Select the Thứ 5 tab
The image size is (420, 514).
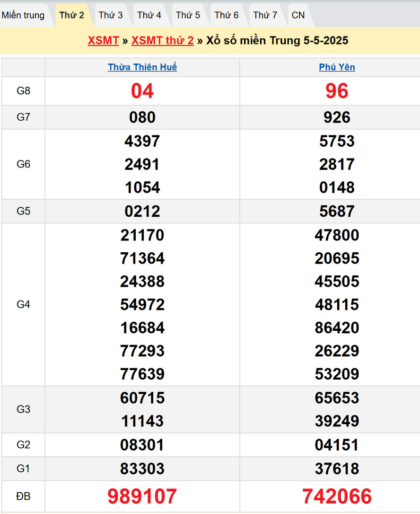click(x=188, y=15)
